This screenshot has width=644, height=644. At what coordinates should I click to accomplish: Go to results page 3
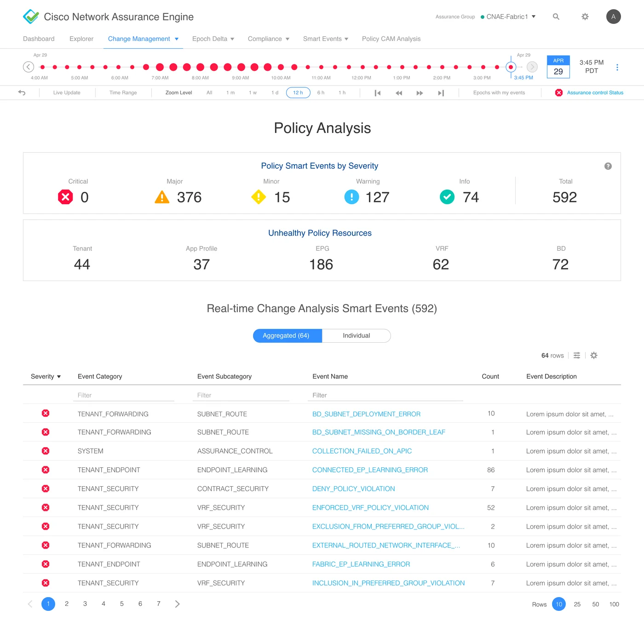point(85,604)
